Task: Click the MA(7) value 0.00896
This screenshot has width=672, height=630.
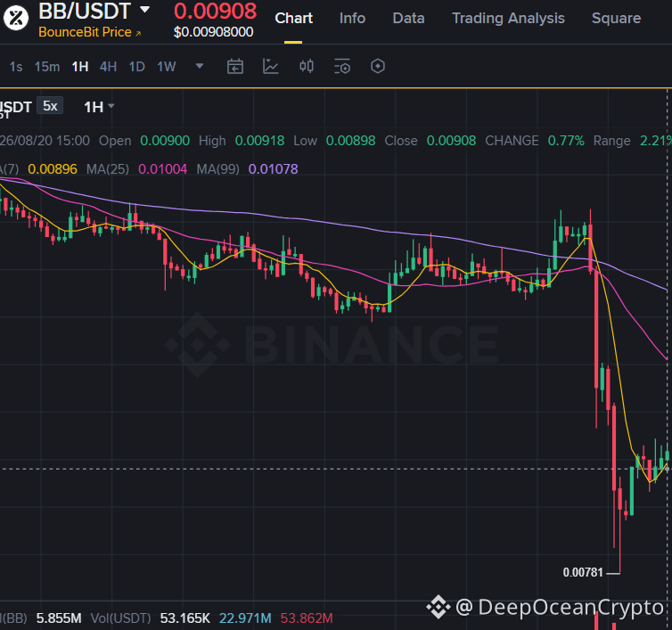Action: click(x=53, y=169)
